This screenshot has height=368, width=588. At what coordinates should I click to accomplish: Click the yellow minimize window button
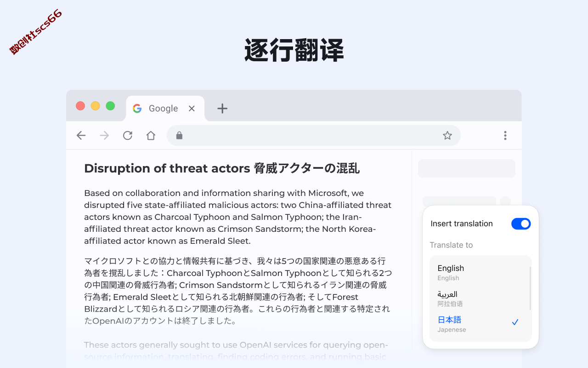click(x=96, y=106)
